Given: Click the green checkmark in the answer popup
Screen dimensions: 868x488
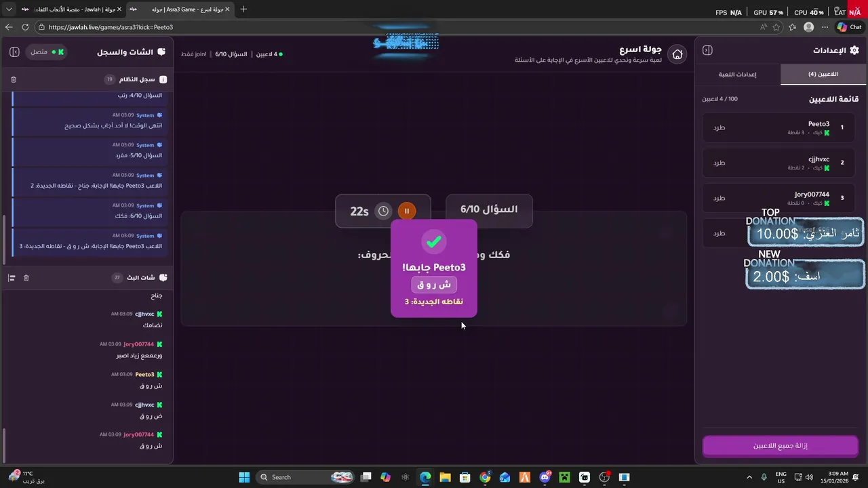Looking at the screenshot, I should coord(434,242).
